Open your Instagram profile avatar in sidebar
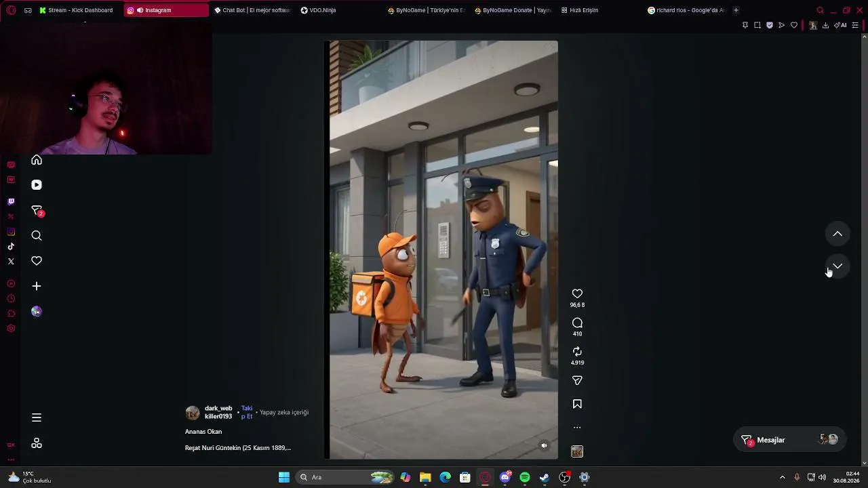This screenshot has width=868, height=488. 37,312
